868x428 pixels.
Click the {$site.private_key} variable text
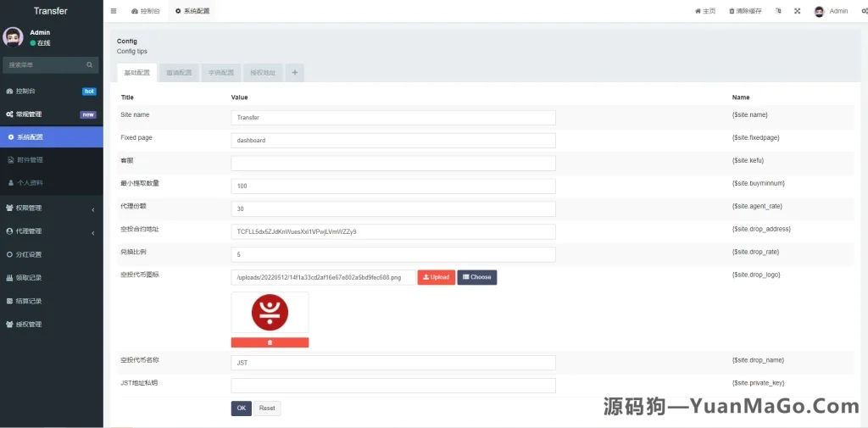(758, 382)
